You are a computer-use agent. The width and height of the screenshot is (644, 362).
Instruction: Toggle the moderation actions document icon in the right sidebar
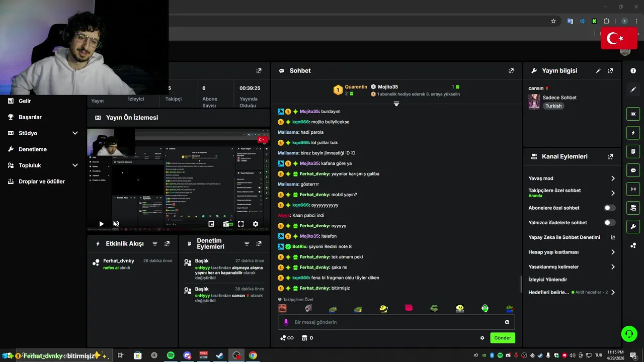click(x=633, y=151)
